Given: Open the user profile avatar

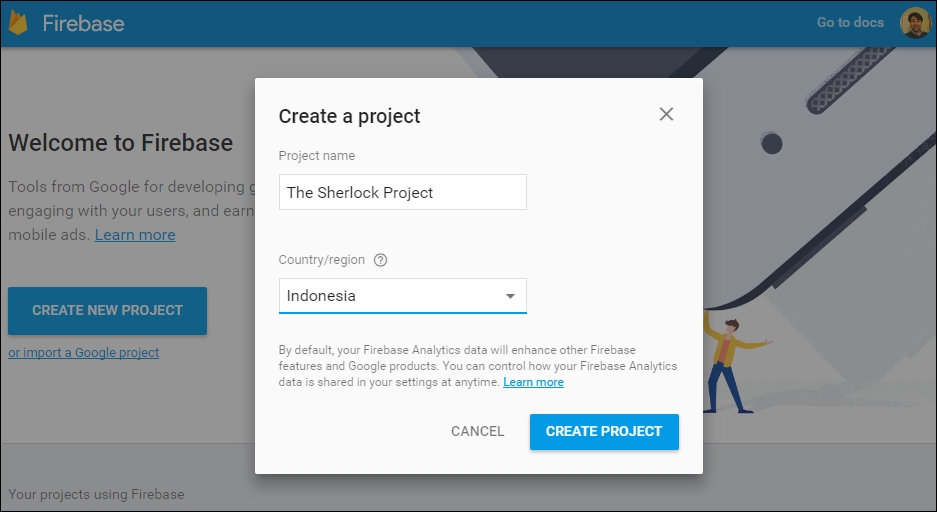Looking at the screenshot, I should click(915, 23).
